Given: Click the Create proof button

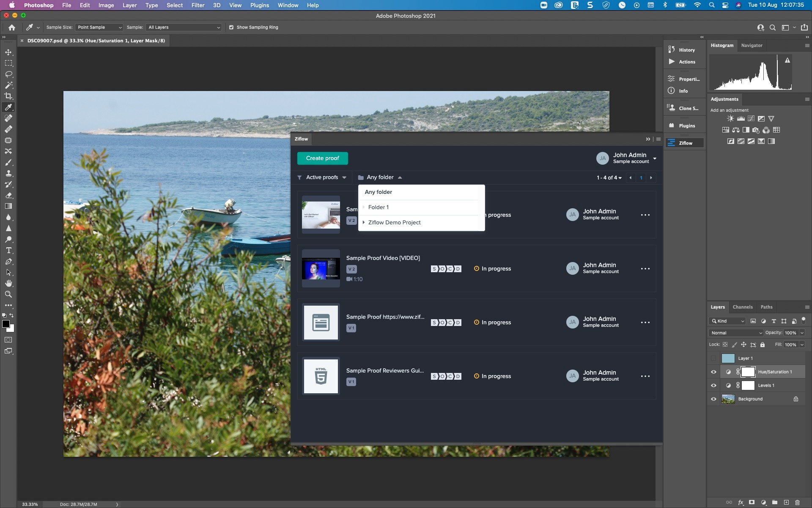Looking at the screenshot, I should point(322,158).
